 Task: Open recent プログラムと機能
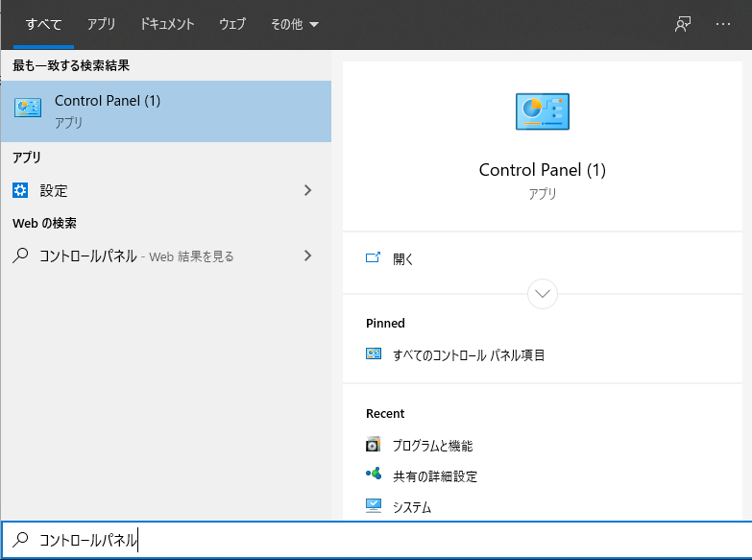coord(432,446)
